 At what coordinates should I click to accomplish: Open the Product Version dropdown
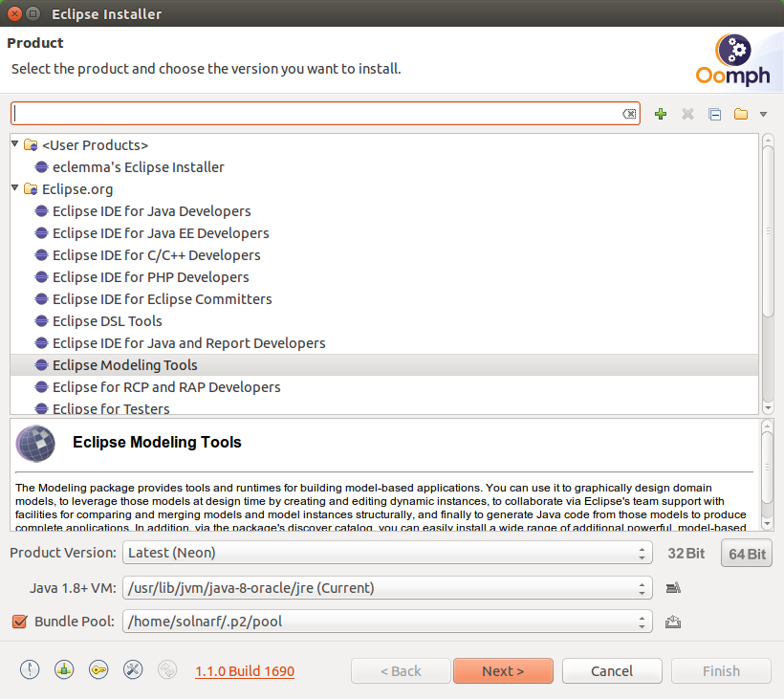click(387, 553)
